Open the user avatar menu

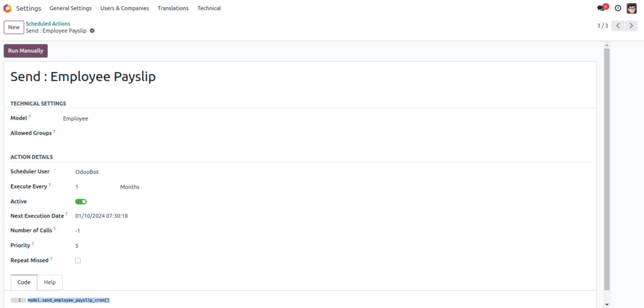pos(631,8)
